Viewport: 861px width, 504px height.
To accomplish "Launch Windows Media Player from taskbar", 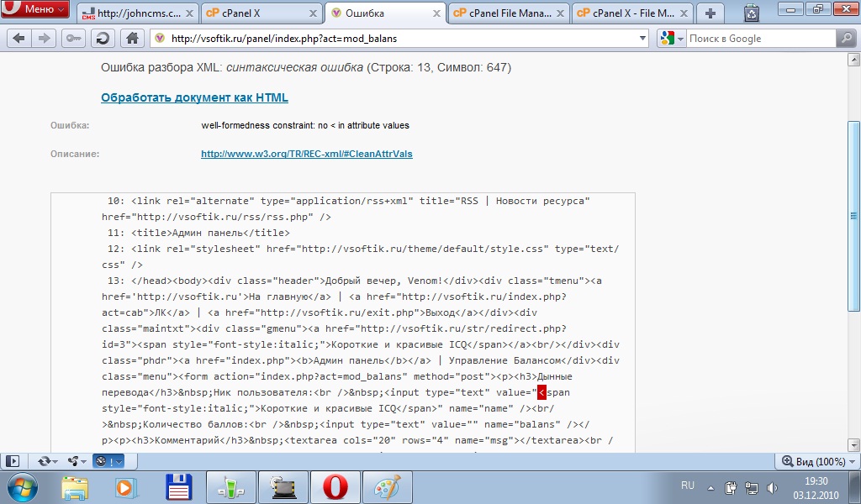I will coord(126,487).
